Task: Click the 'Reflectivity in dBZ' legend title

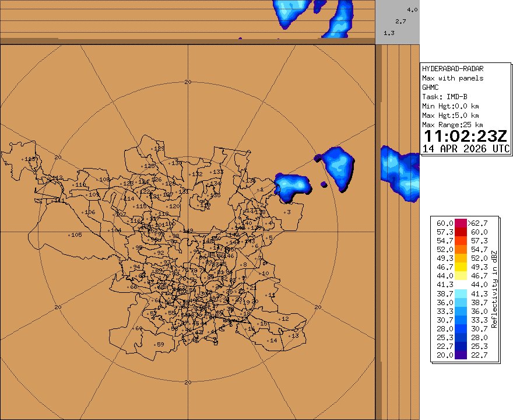Action: click(494, 289)
